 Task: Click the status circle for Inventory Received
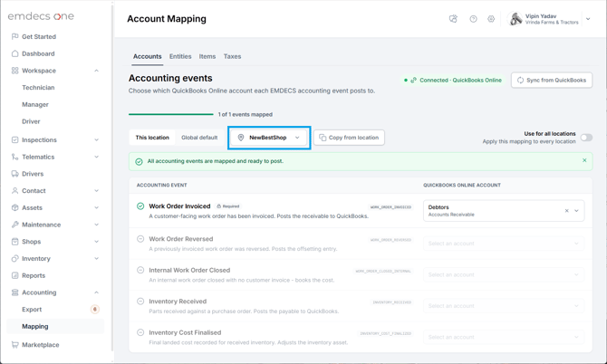point(140,301)
